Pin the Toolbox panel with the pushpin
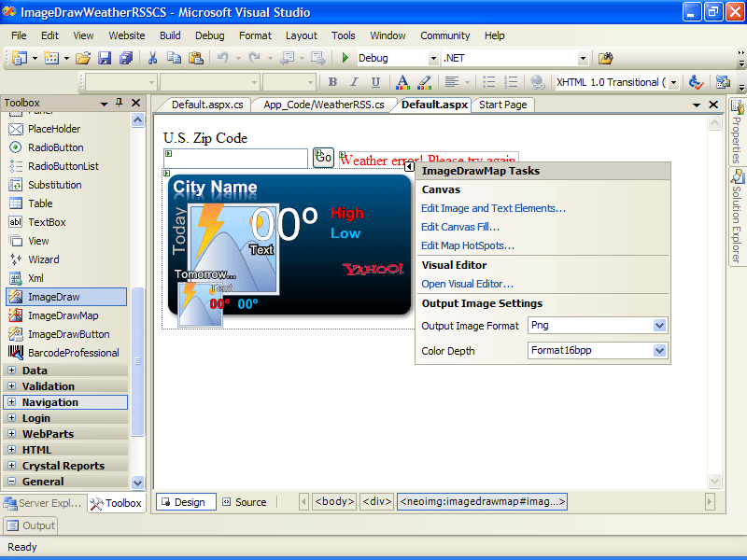This screenshot has width=747, height=560. [x=120, y=103]
